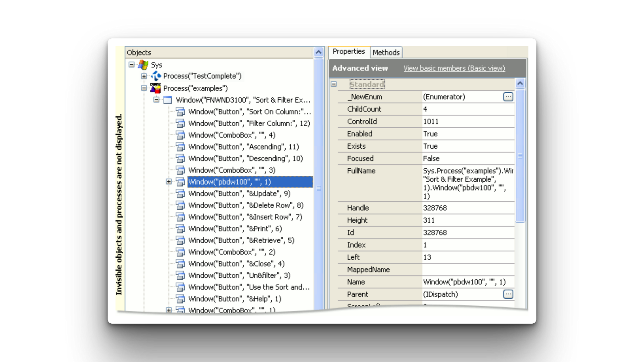Screen dimensions: 644x362
Task: Click the Process("TestComplete") application icon
Action: click(x=155, y=76)
